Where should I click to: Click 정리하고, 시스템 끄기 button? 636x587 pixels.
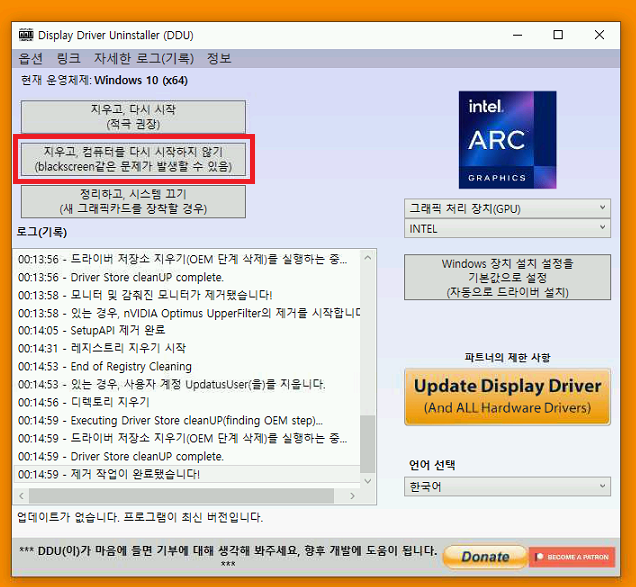coord(133,202)
